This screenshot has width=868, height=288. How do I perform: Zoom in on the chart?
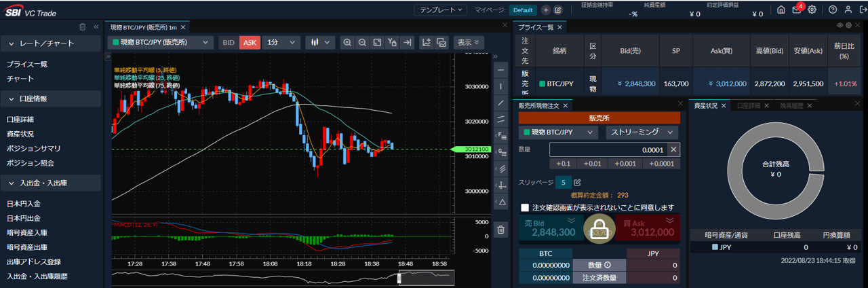tap(347, 42)
